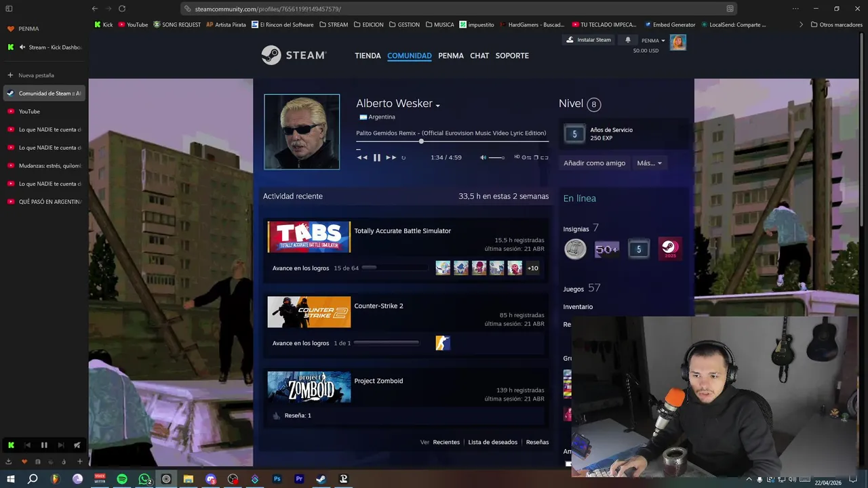Click the player pop-out window icon
The height and width of the screenshot is (488, 868).
point(536,157)
